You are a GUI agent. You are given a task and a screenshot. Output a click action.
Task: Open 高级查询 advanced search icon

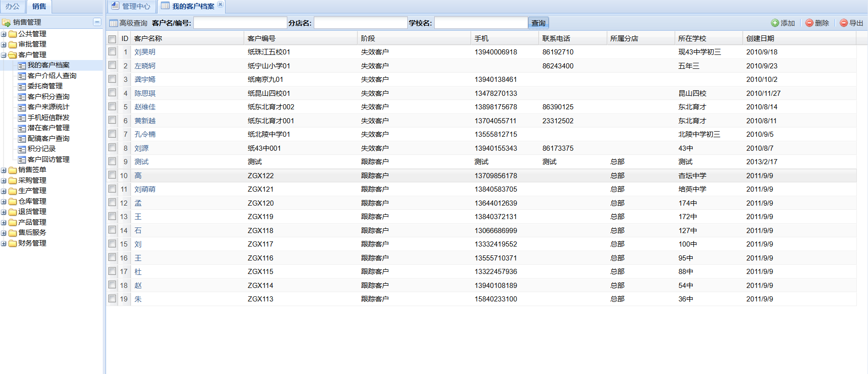tap(113, 23)
